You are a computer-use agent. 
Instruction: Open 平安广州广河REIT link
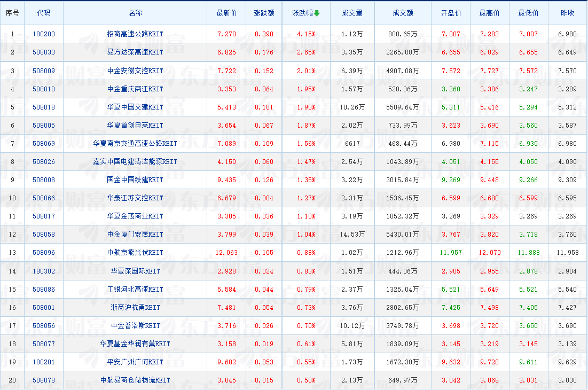pos(135,362)
